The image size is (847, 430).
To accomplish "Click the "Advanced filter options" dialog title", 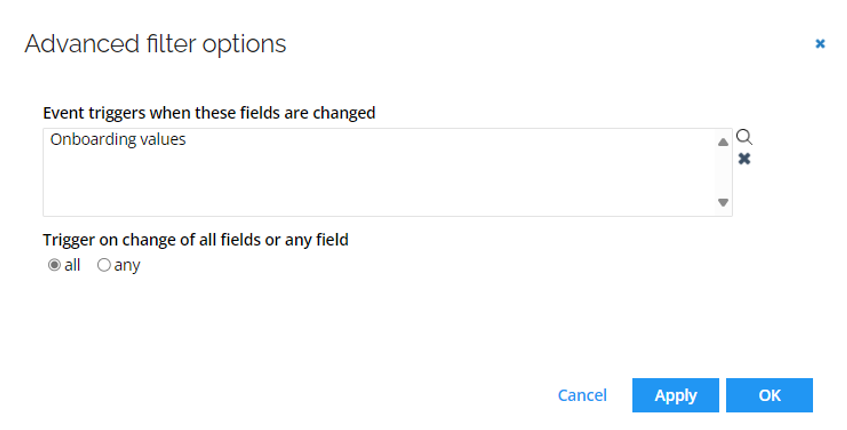I will click(x=156, y=44).
